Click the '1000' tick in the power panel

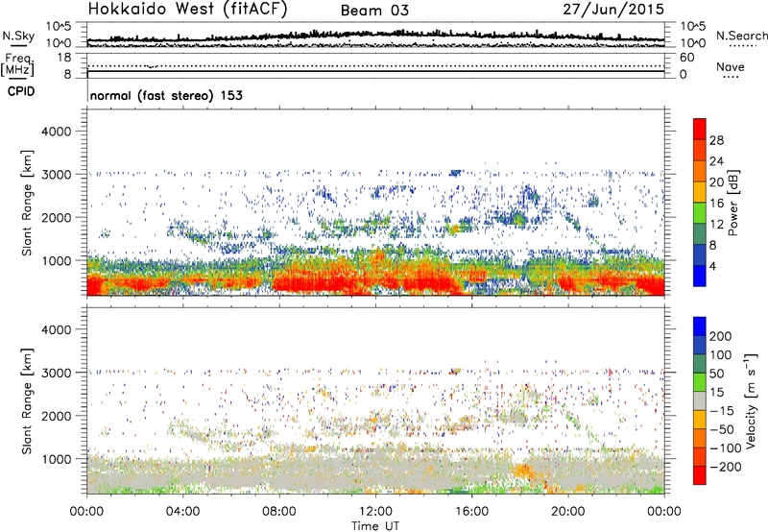(x=56, y=260)
